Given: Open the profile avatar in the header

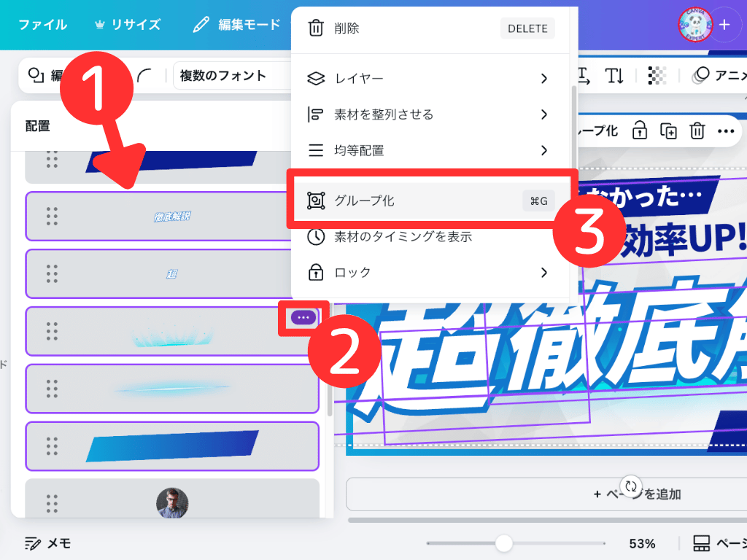Looking at the screenshot, I should (695, 24).
